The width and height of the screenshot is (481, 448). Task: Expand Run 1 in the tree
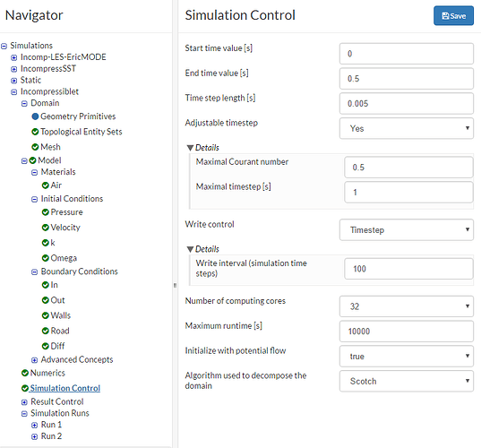click(34, 426)
